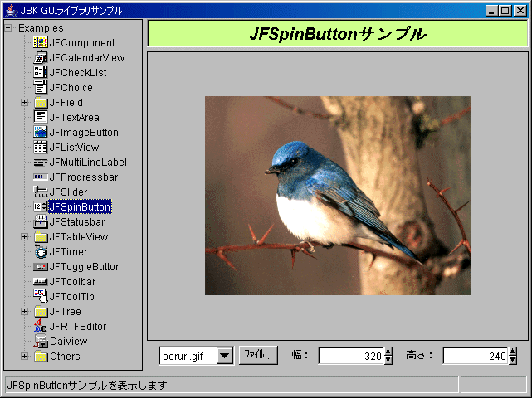This screenshot has width=532, height=398.
Task: Click status bar text JFSpinButtonサンプルを表示します
Action: [87, 385]
